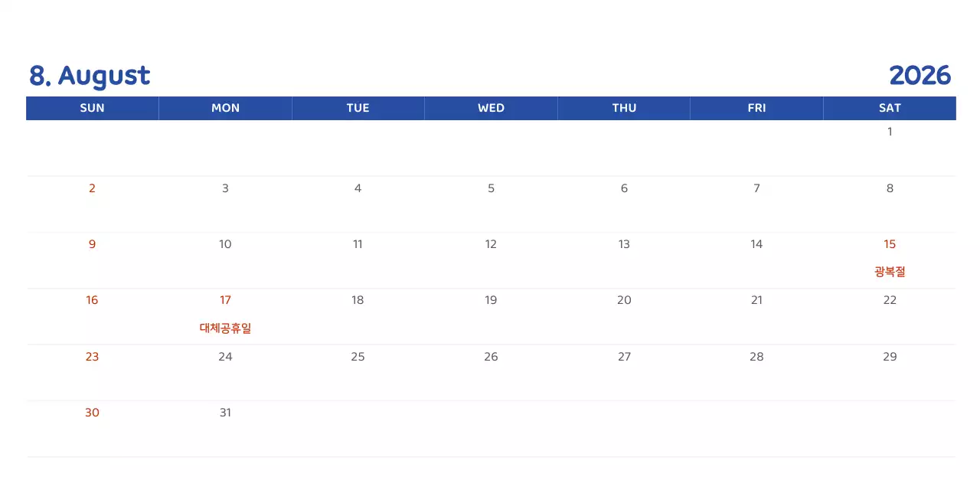Select the date number 30
The width and height of the screenshot is (980, 480).
[92, 413]
